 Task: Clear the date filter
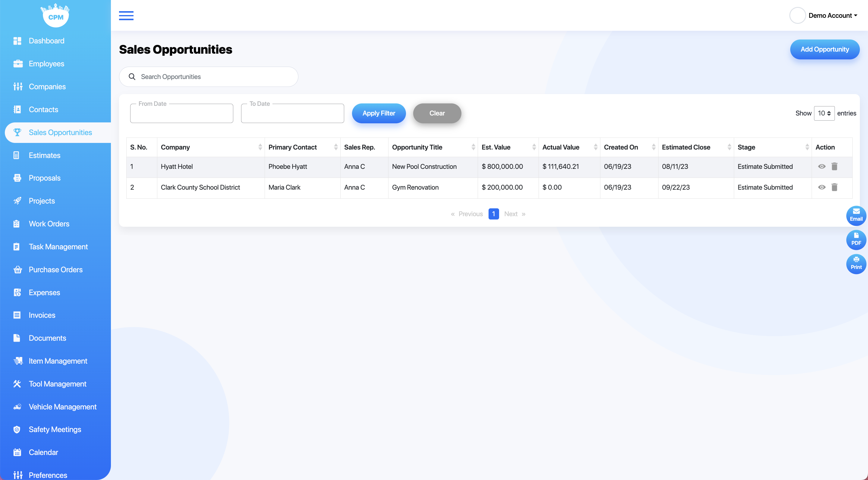point(437,113)
